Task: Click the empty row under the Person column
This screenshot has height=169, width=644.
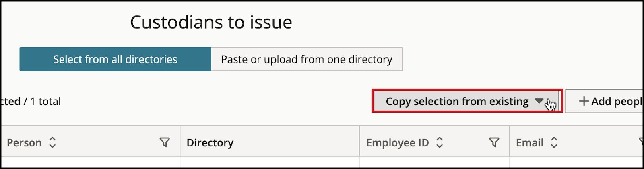Action: (91, 162)
